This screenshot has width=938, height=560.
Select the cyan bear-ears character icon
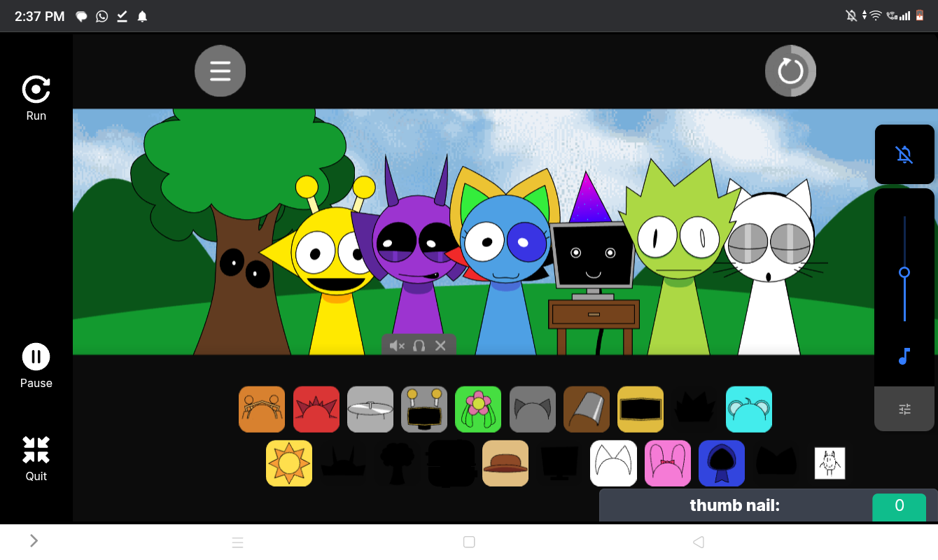(749, 409)
